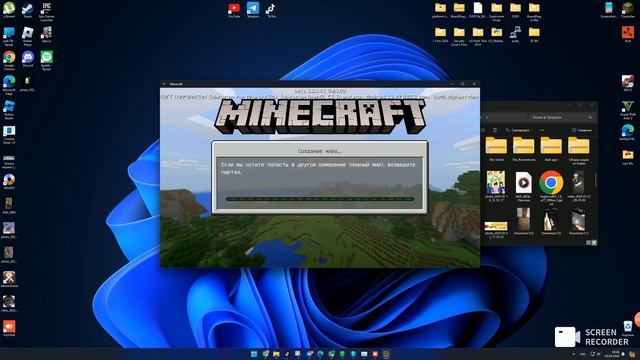Open the Roblox Studio desktop shortcut
This screenshot has height=360, width=640.
click(9, 109)
